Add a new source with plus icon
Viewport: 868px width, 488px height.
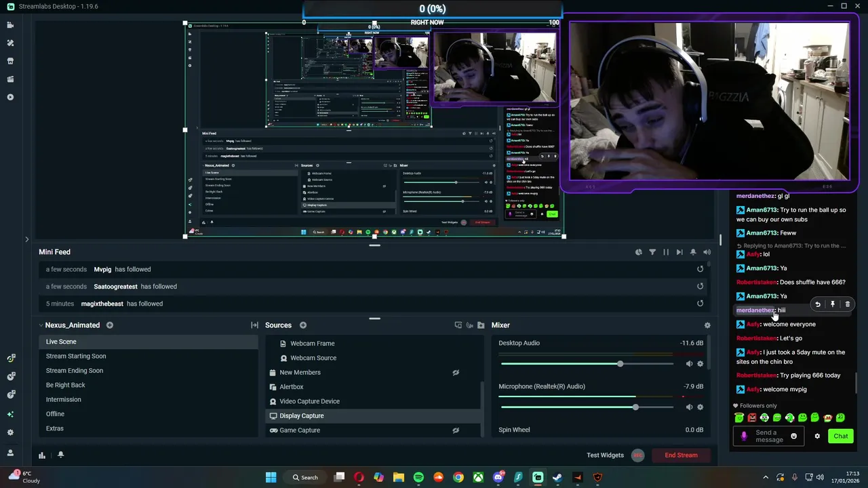[x=303, y=325]
